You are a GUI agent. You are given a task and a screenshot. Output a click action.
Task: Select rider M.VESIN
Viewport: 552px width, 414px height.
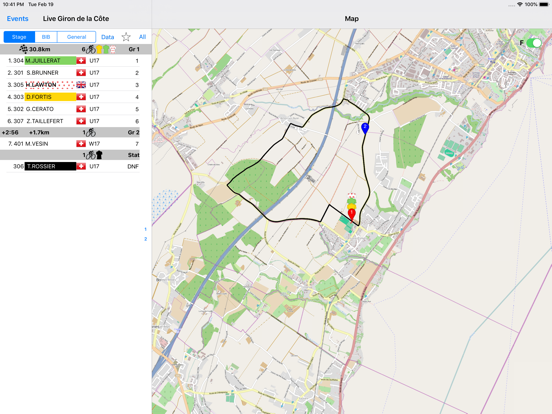point(73,144)
